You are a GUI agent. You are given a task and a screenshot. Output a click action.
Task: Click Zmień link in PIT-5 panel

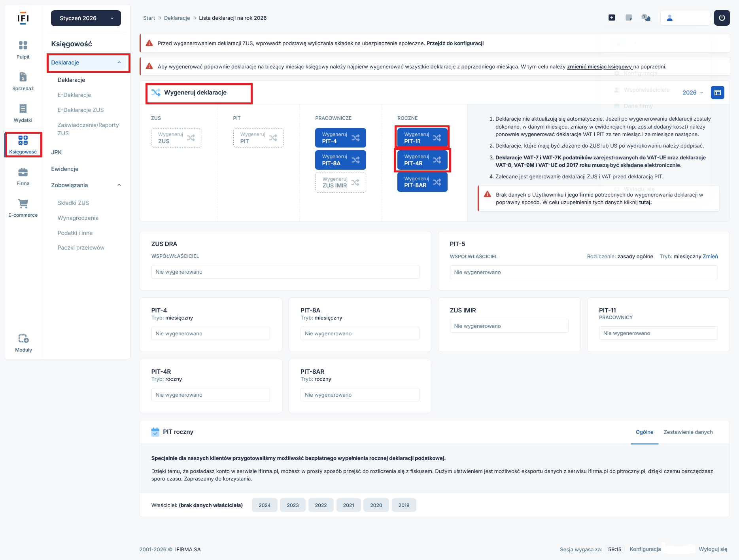[710, 256]
